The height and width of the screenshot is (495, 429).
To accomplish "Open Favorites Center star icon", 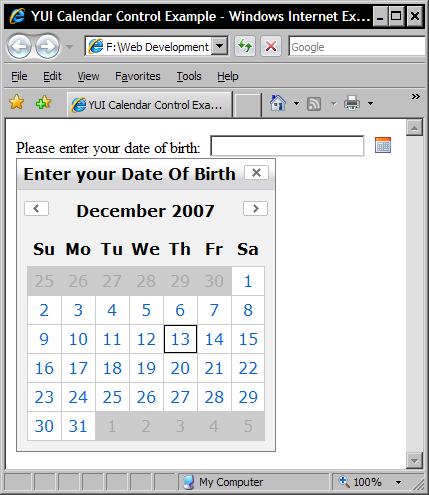I will 17,102.
